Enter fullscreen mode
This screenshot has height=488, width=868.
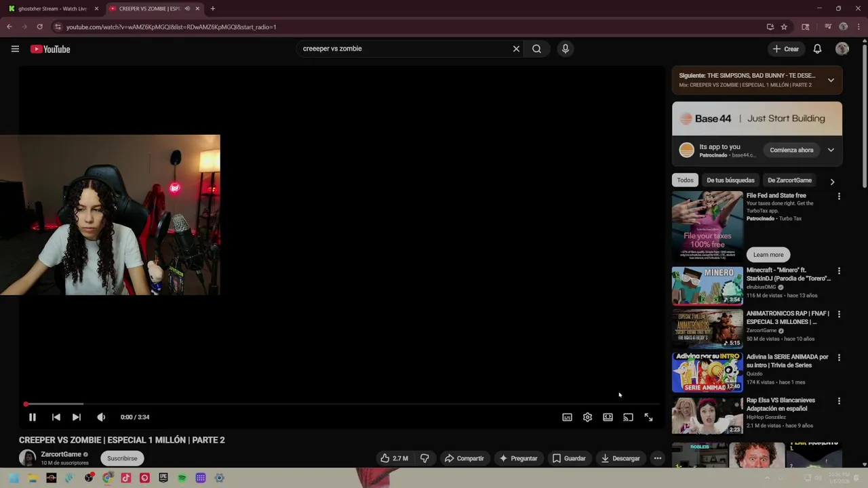coord(648,418)
